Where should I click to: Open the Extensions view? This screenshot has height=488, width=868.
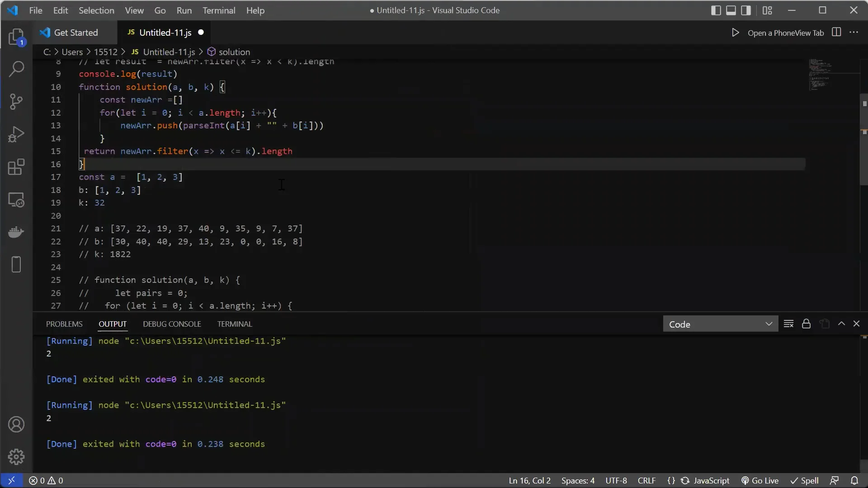[x=16, y=167]
